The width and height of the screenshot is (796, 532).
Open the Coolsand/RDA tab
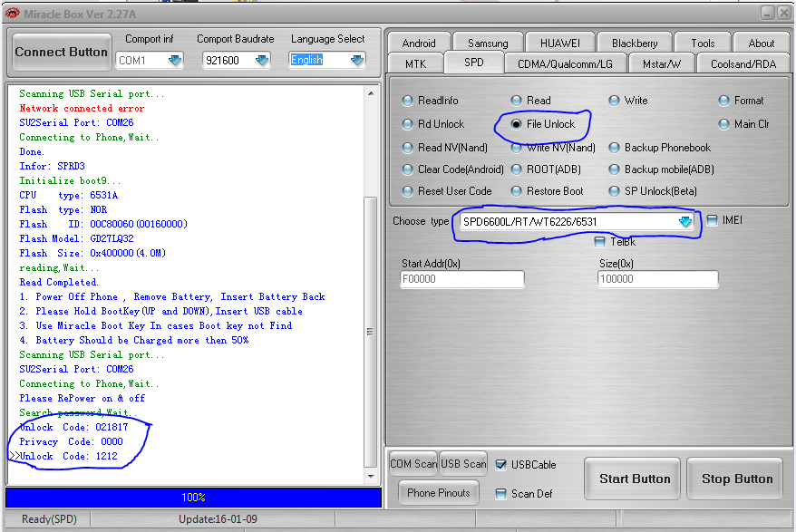click(743, 64)
